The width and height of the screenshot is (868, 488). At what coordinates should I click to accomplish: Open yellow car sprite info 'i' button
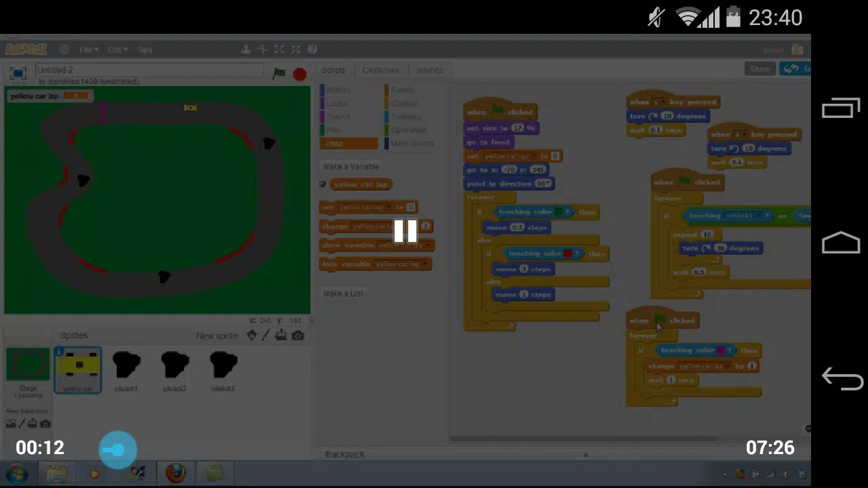pyautogui.click(x=60, y=351)
